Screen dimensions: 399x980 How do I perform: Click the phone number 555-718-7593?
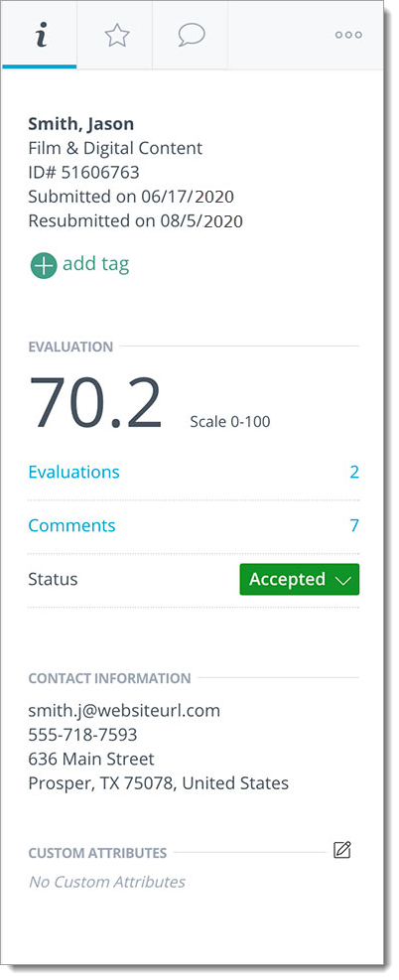pos(82,735)
